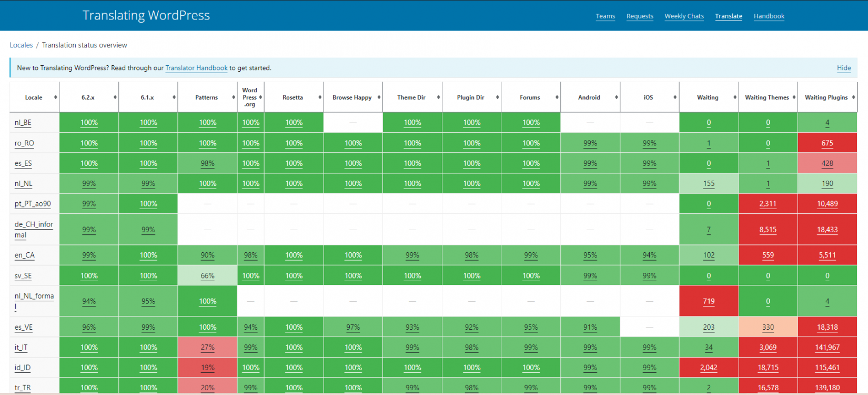Click sort arrows in 6.2.x header
Screen dimensions: 868x395
115,97
